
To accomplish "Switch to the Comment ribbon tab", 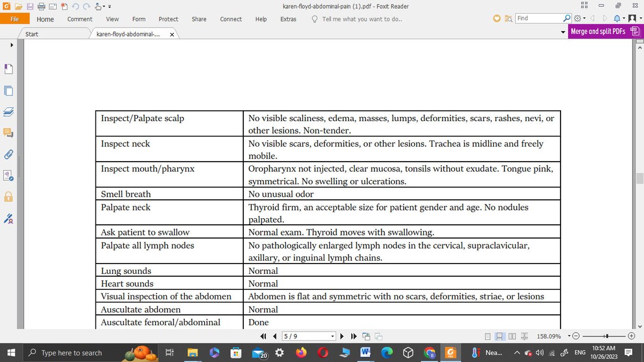I will tap(80, 19).
